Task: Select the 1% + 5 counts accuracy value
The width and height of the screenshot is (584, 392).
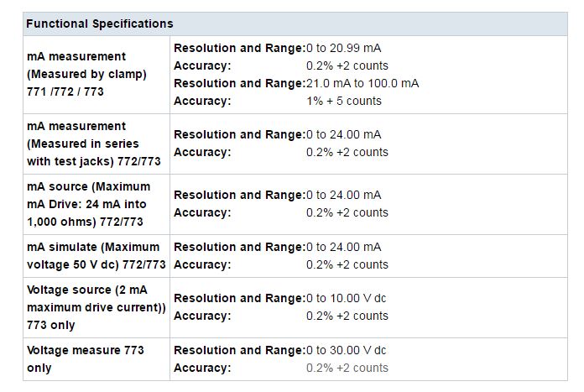Action: [344, 101]
